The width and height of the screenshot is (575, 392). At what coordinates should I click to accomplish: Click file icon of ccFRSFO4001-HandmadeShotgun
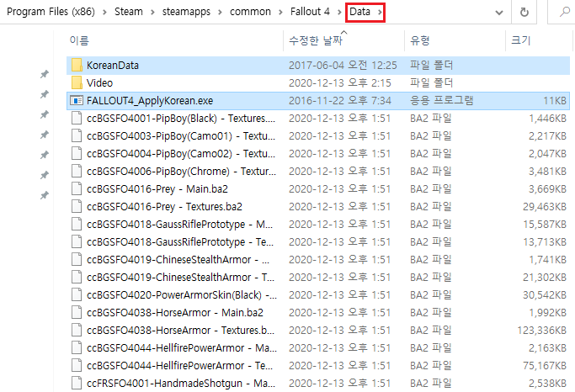coord(77,384)
